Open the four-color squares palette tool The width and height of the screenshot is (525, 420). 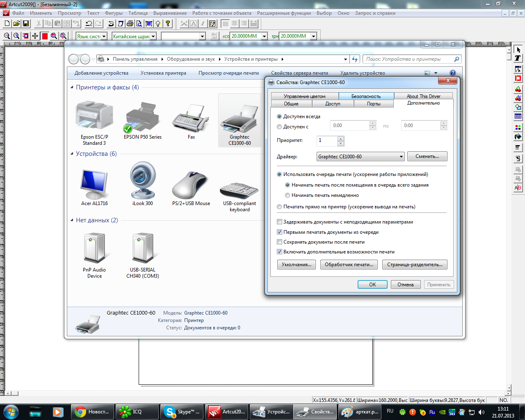coord(518,128)
